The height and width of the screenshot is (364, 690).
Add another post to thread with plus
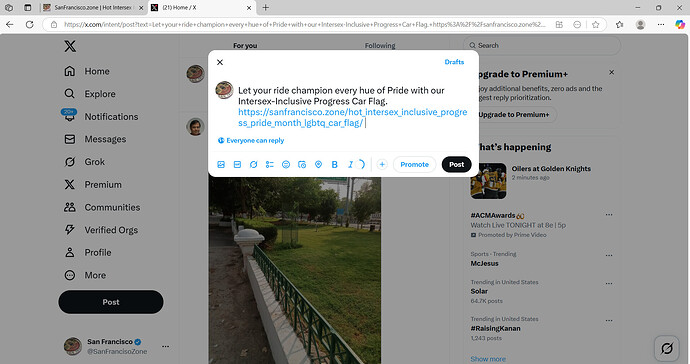(382, 165)
